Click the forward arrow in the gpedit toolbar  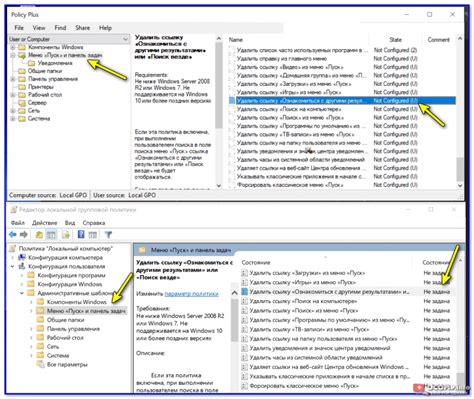tap(24, 235)
